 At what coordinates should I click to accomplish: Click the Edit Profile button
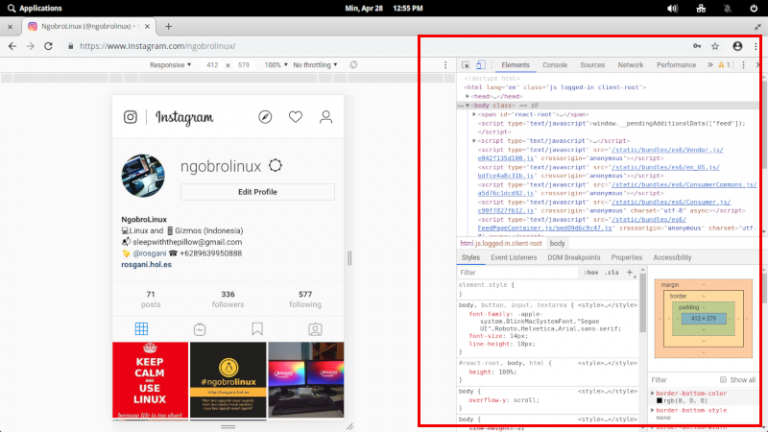point(257,192)
